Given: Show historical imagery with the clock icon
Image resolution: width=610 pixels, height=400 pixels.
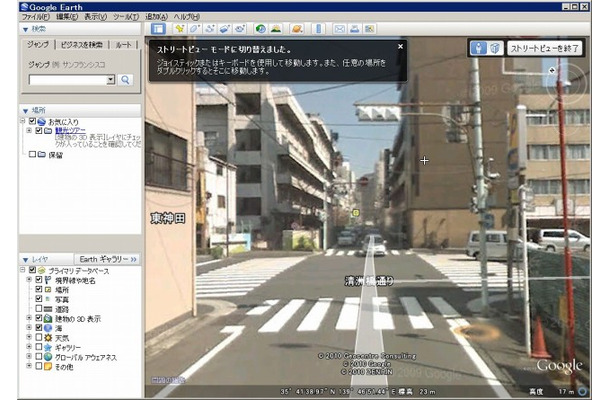Looking at the screenshot, I should [261, 29].
